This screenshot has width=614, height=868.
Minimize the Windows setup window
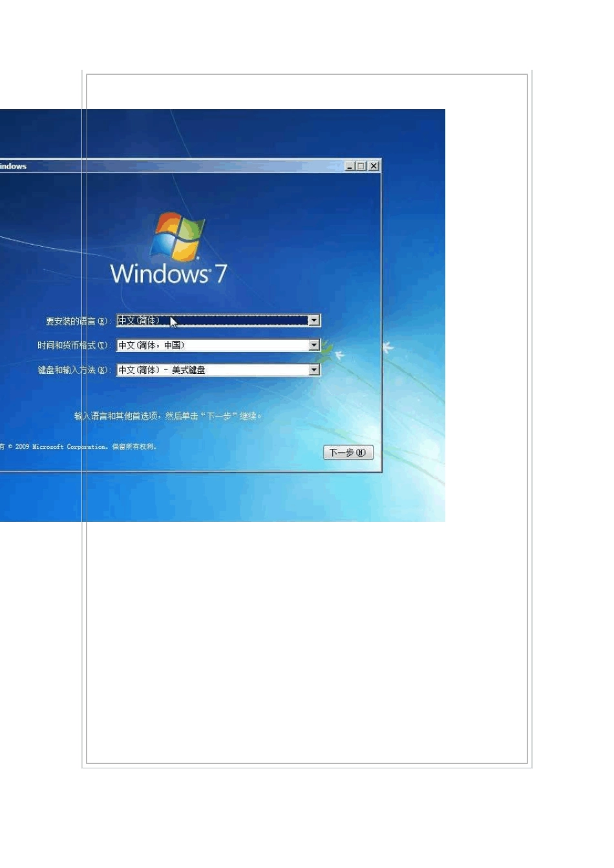click(350, 166)
